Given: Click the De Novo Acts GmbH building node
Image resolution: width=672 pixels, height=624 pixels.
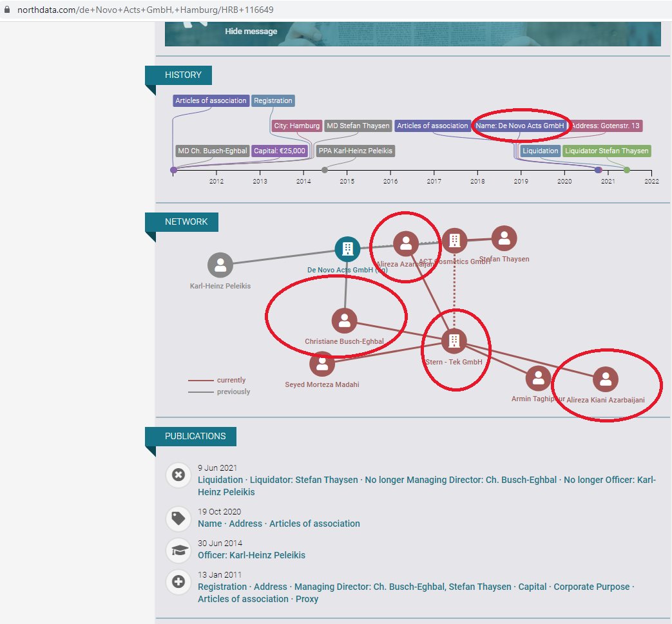Looking at the screenshot, I should pyautogui.click(x=347, y=249).
